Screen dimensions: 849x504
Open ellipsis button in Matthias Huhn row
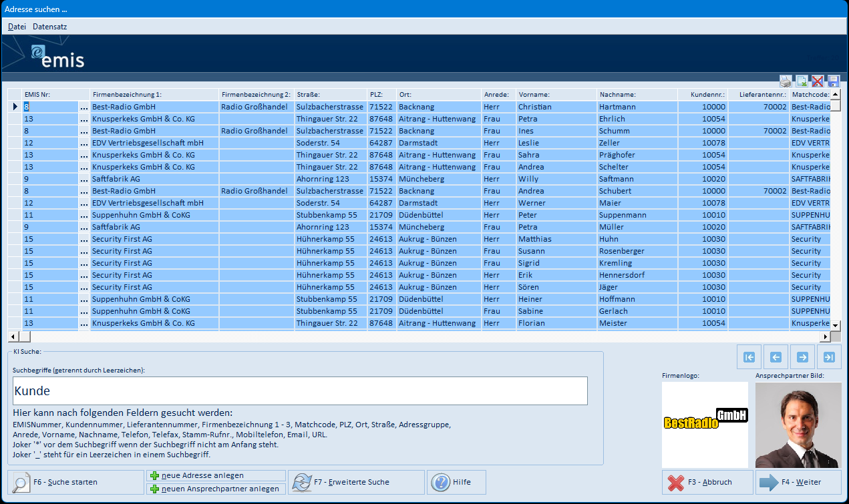point(83,239)
